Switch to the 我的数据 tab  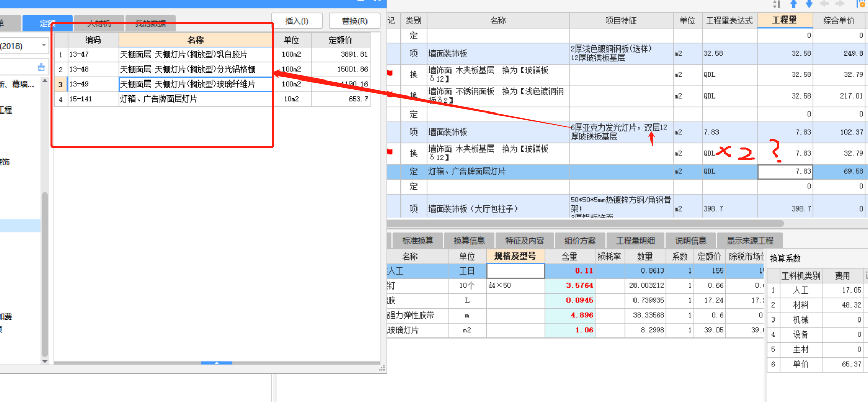pos(151,24)
